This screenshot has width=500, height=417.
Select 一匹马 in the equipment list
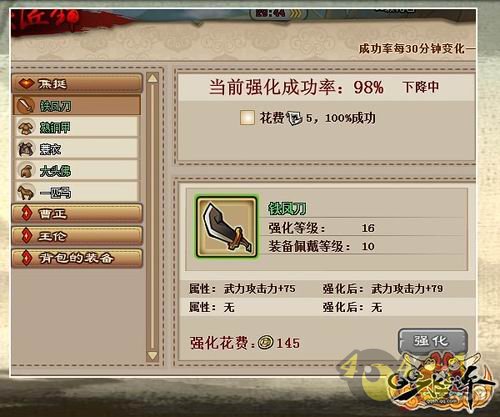pos(76,192)
